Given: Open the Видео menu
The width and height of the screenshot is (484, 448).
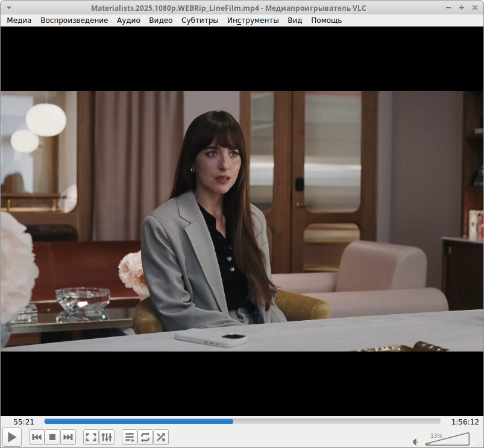Looking at the screenshot, I should tap(161, 21).
